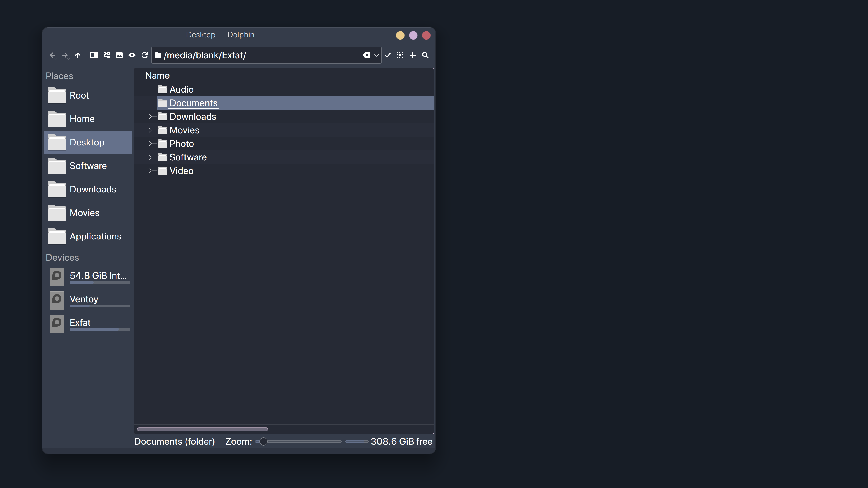This screenshot has width=868, height=488.
Task: Open Movies in the Places panel
Action: tap(88, 213)
